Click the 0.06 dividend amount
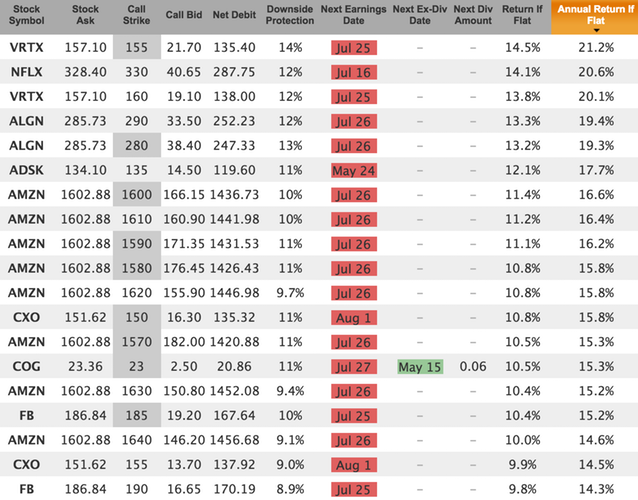This screenshot has height=500, width=638. click(x=473, y=367)
